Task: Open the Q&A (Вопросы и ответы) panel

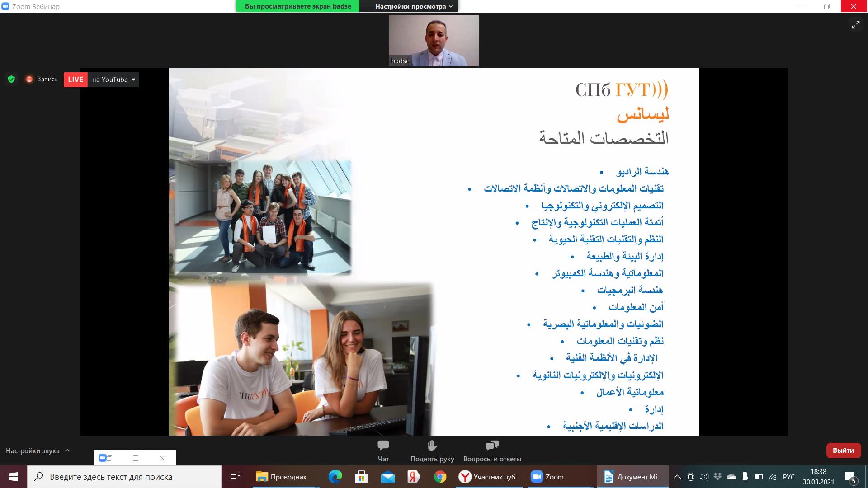Action: [492, 446]
